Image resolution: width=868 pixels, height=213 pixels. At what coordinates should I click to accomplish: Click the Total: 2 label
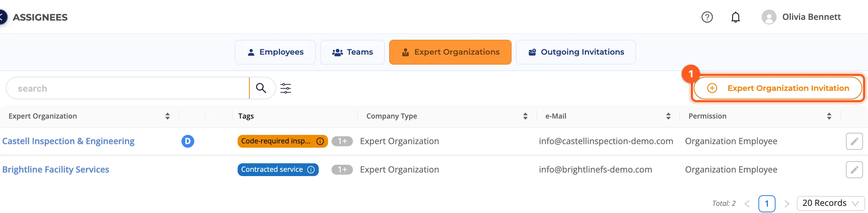point(724,203)
